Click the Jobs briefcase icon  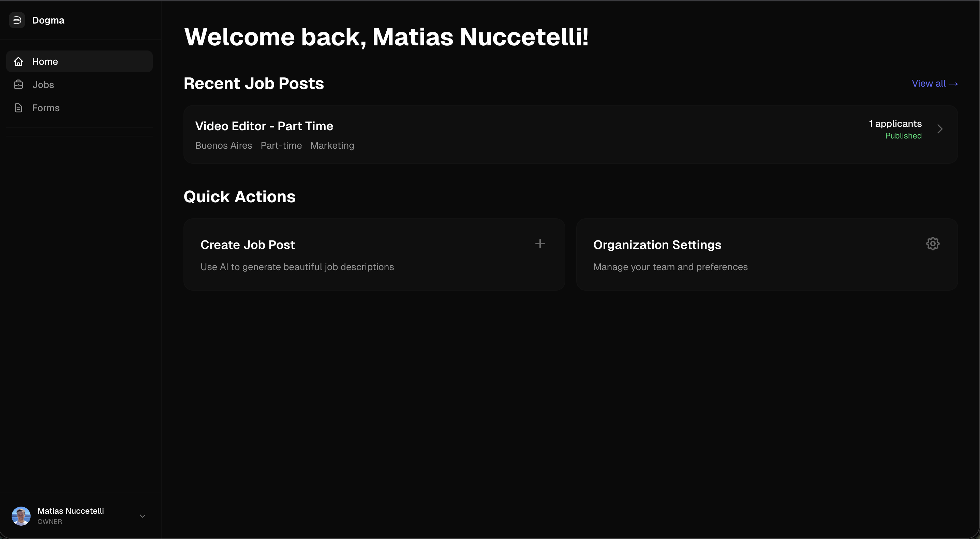18,85
